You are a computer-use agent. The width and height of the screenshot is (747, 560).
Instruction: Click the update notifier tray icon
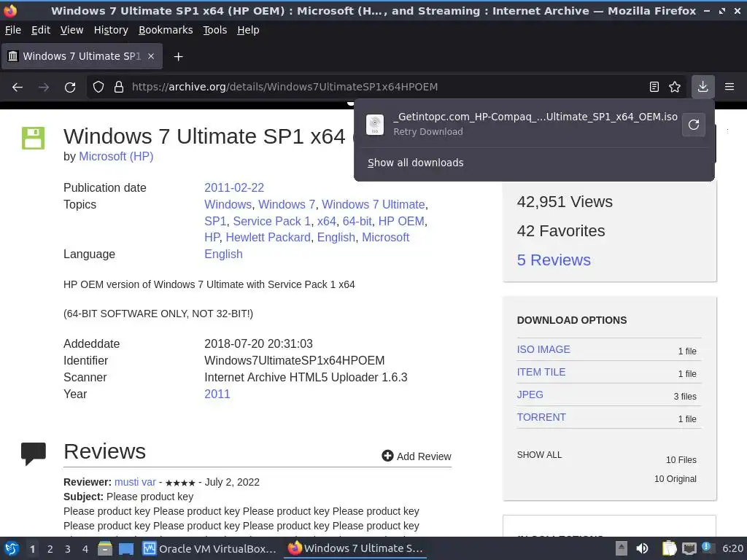click(x=707, y=548)
